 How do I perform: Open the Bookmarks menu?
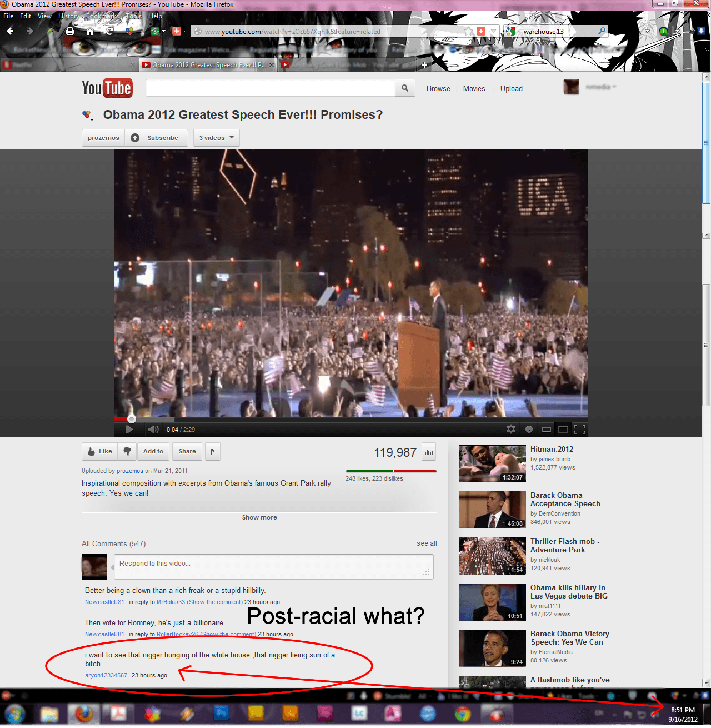pos(103,16)
